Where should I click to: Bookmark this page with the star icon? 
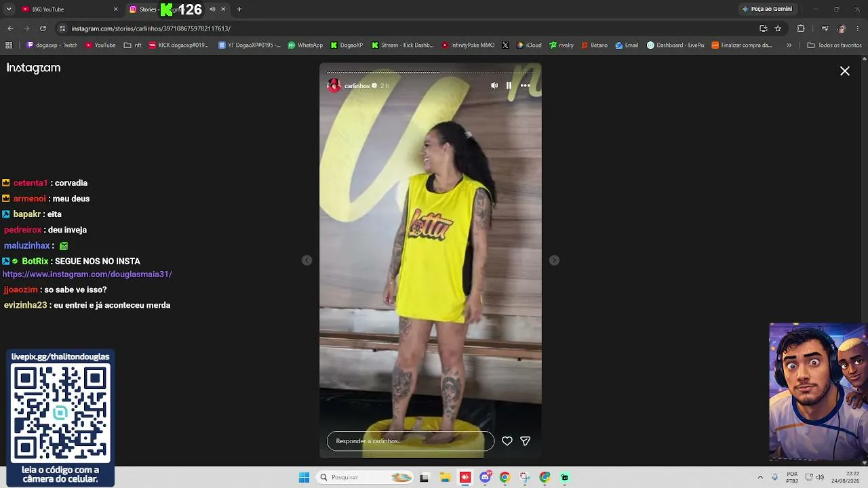pyautogui.click(x=778, y=28)
